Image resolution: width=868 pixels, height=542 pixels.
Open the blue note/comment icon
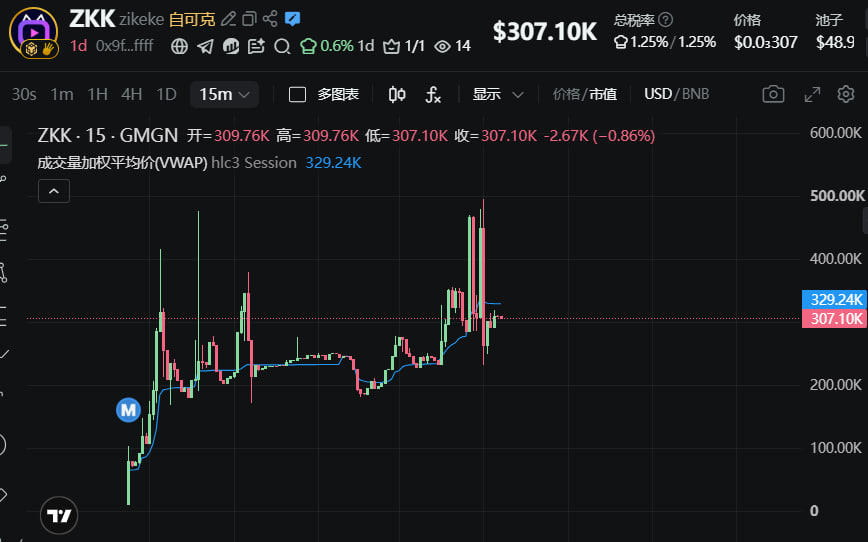pyautogui.click(x=292, y=19)
